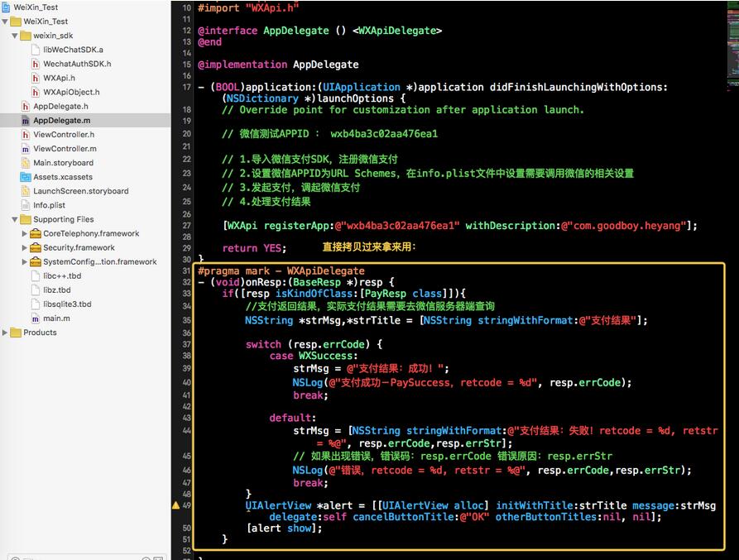The height and width of the screenshot is (560, 739).
Task: Open AppDelegate.h in the navigator
Action: (60, 107)
